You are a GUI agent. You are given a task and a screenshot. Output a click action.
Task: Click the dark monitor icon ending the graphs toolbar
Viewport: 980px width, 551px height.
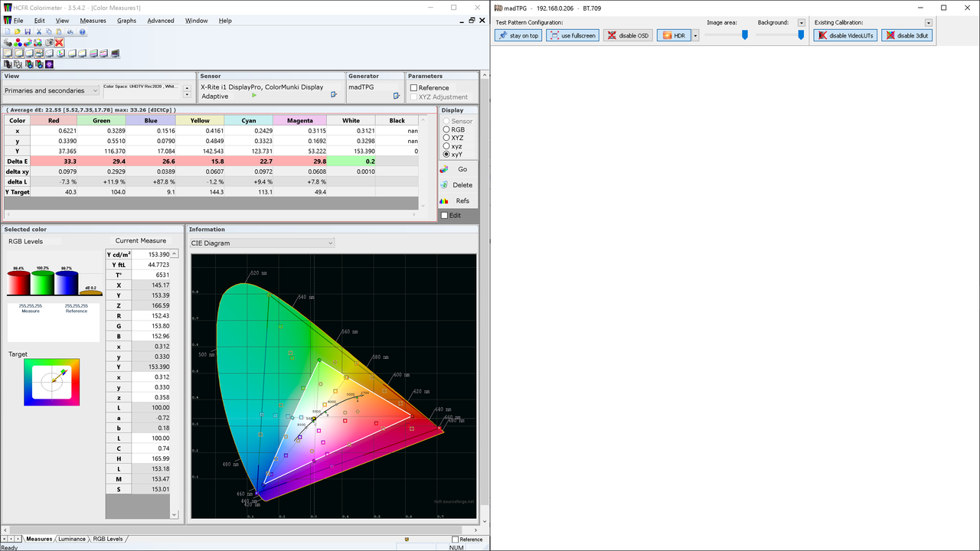(115, 53)
